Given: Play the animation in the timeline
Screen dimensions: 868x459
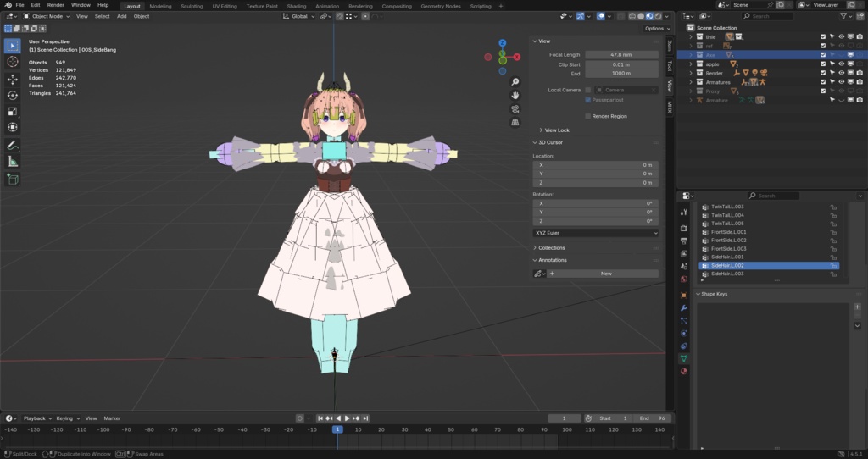Looking at the screenshot, I should (347, 418).
